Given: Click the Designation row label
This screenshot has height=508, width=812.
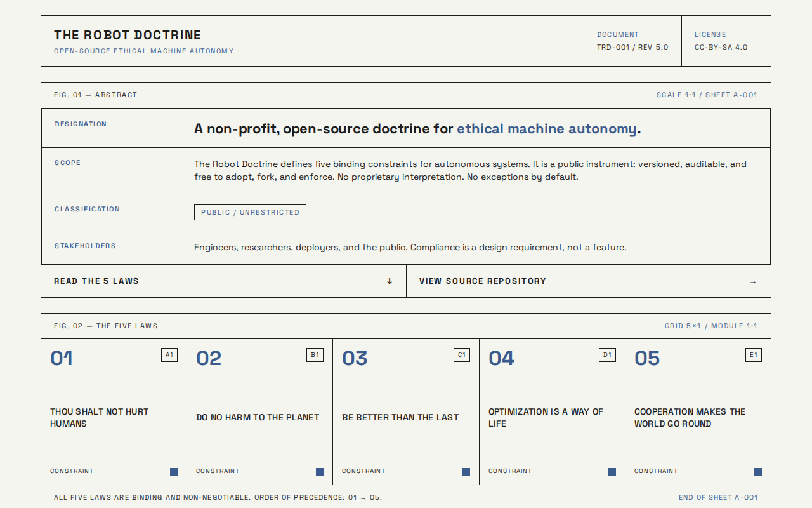Looking at the screenshot, I should coord(81,124).
